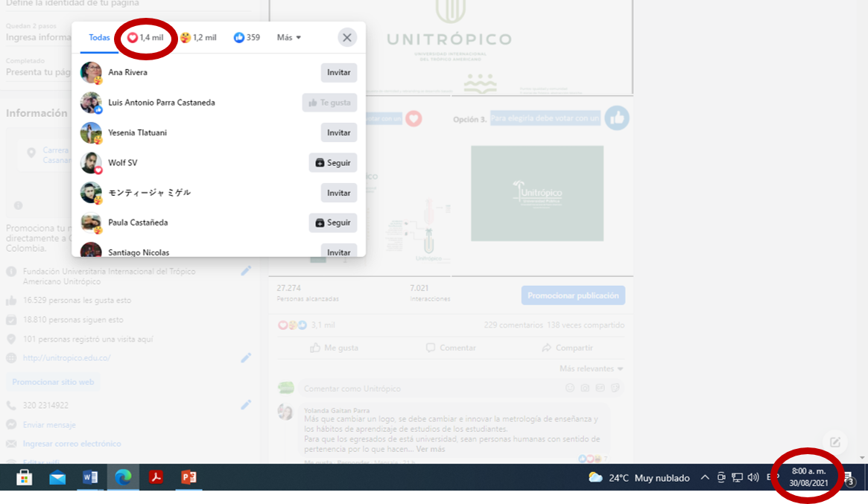Open PowerPoint from taskbar

pos(189,477)
